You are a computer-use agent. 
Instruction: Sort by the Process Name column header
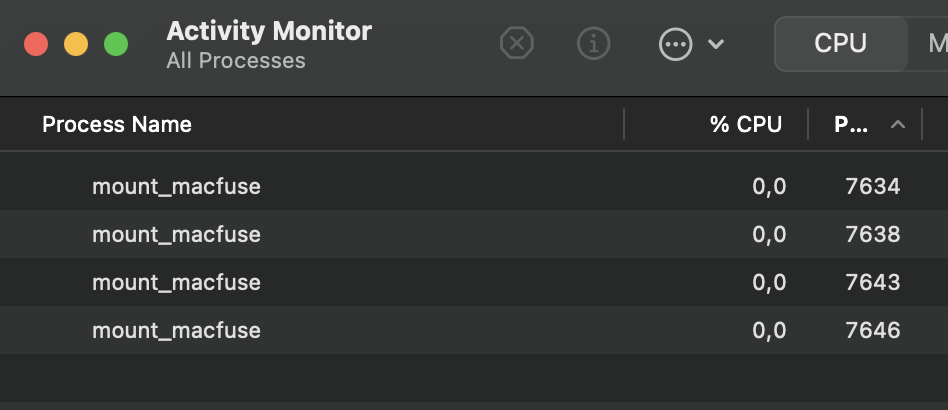(x=117, y=125)
